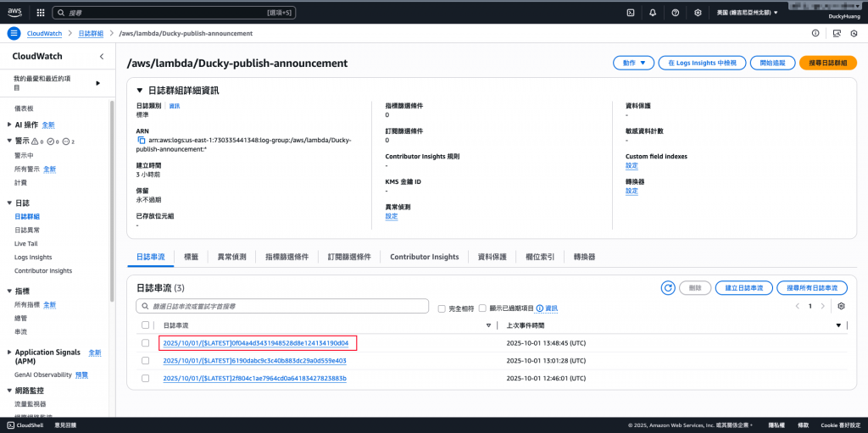Screen dimensions: 868x433
Task: Go to CloudWatch breadcrumb link
Action: [x=44, y=33]
